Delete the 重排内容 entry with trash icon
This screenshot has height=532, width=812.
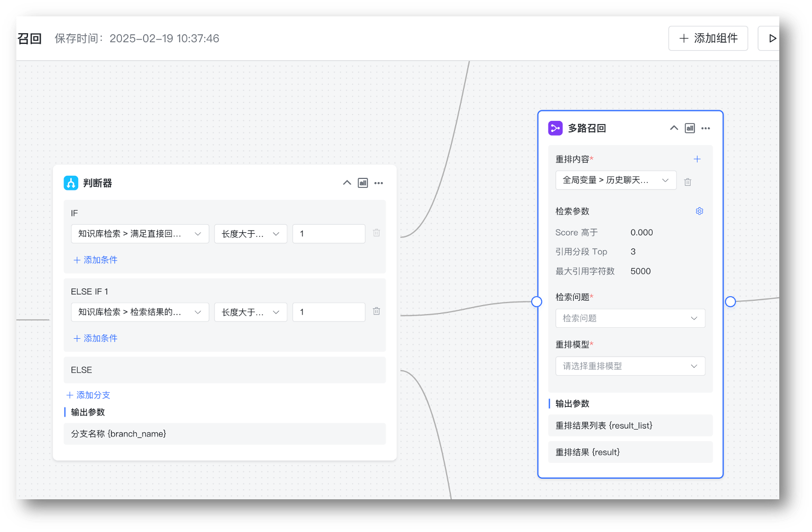tap(687, 181)
